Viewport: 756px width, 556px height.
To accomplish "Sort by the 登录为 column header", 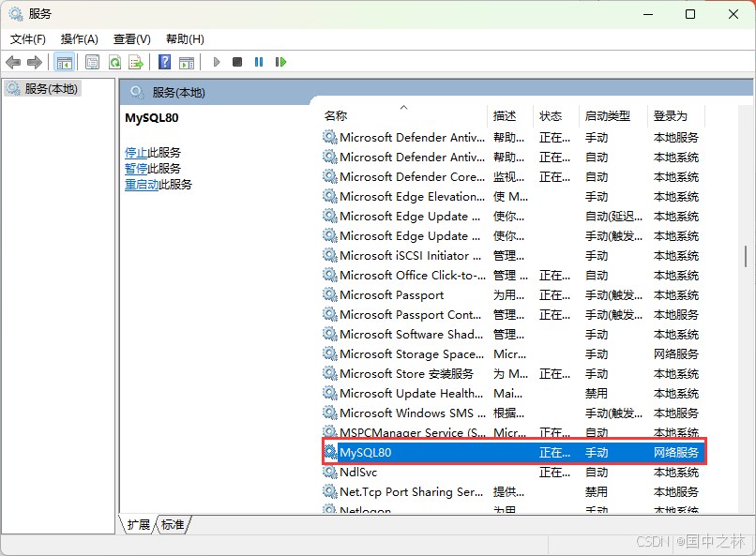I will click(676, 115).
